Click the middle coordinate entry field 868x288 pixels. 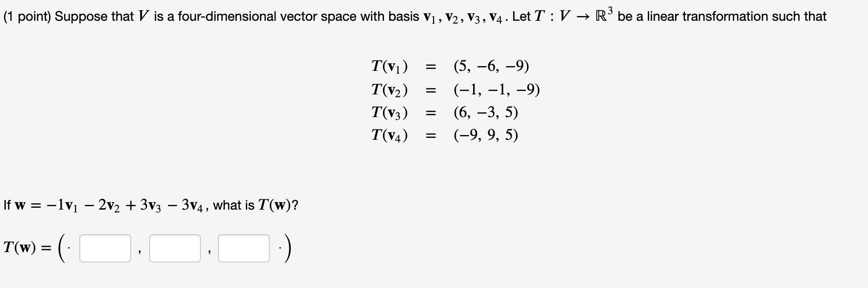tap(175, 247)
